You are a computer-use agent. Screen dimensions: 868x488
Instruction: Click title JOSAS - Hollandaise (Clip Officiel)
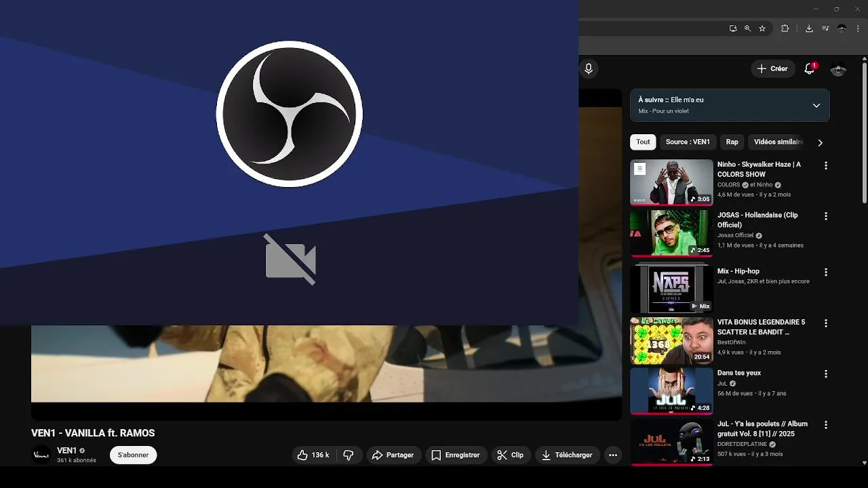pos(757,220)
